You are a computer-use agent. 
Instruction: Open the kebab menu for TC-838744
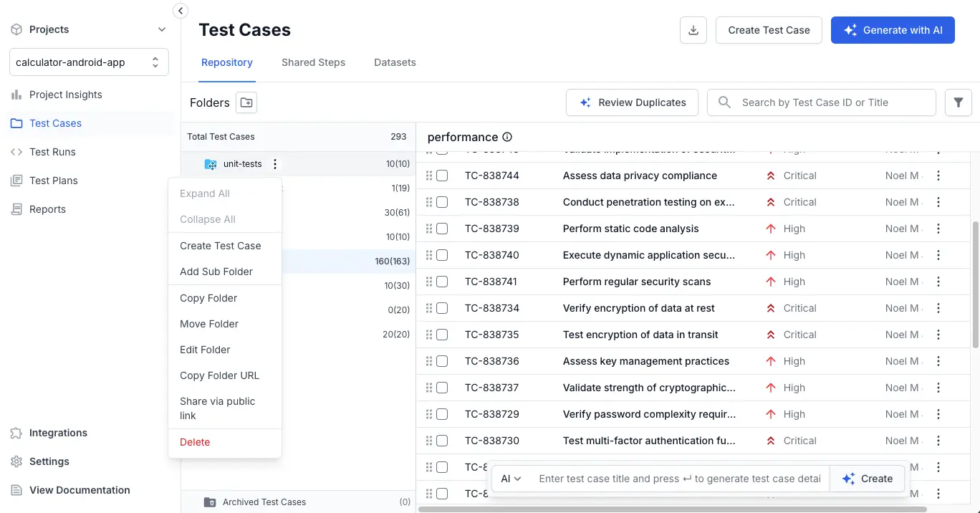click(938, 176)
